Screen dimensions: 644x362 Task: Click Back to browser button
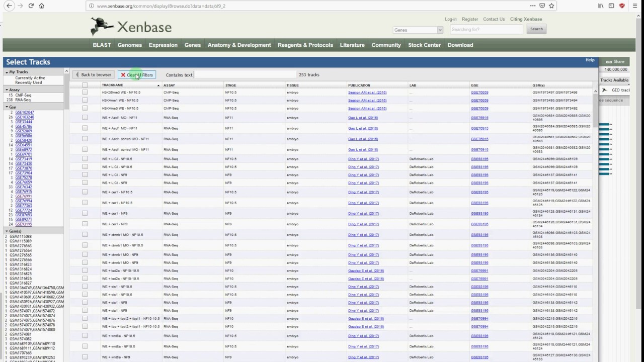93,75
